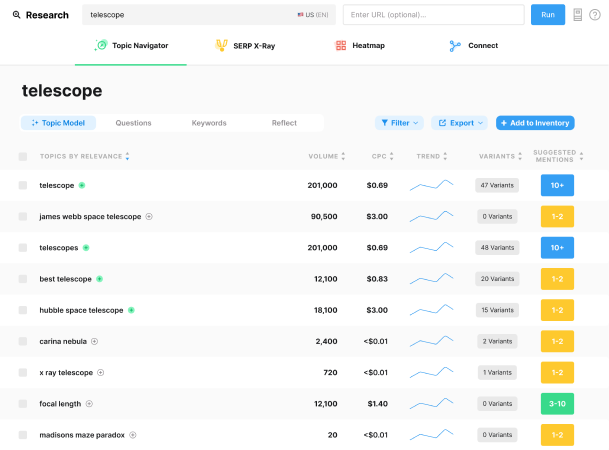This screenshot has height=450, width=609.
Task: Click green icon next to hubble space telescope
Action: 131,310
